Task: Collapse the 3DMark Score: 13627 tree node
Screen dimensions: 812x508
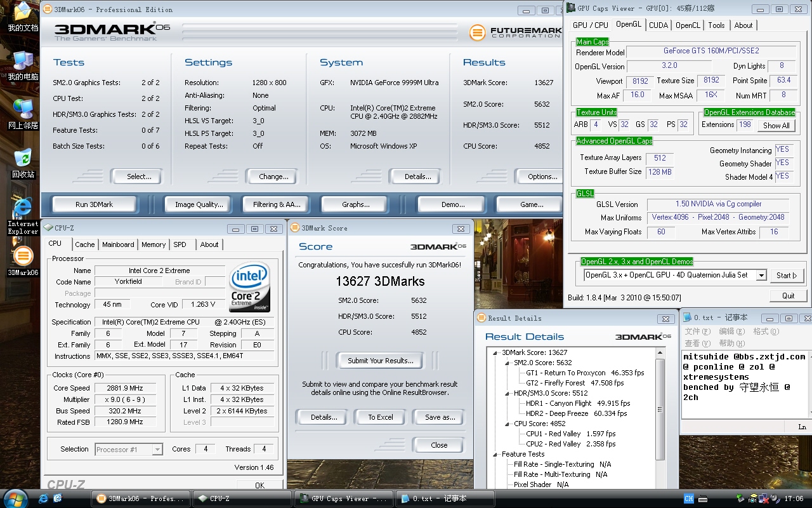Action: click(x=495, y=352)
